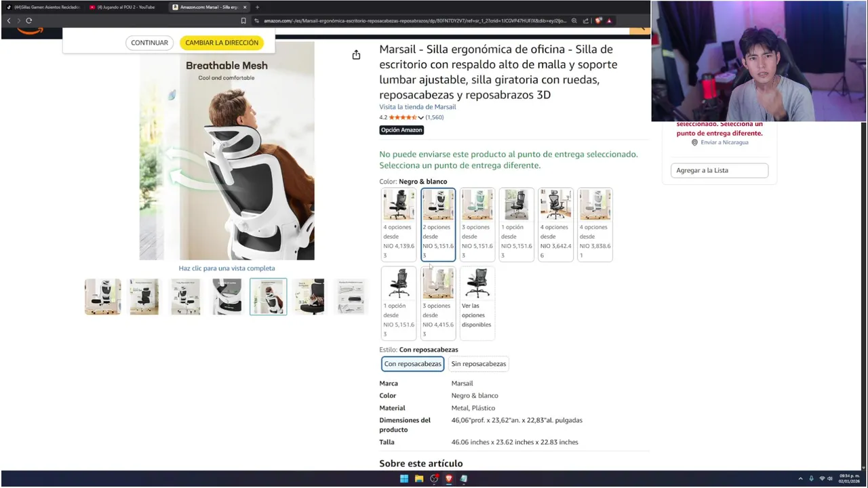Click the microphone tray icon
This screenshot has height=488, width=868.
pyautogui.click(x=811, y=479)
